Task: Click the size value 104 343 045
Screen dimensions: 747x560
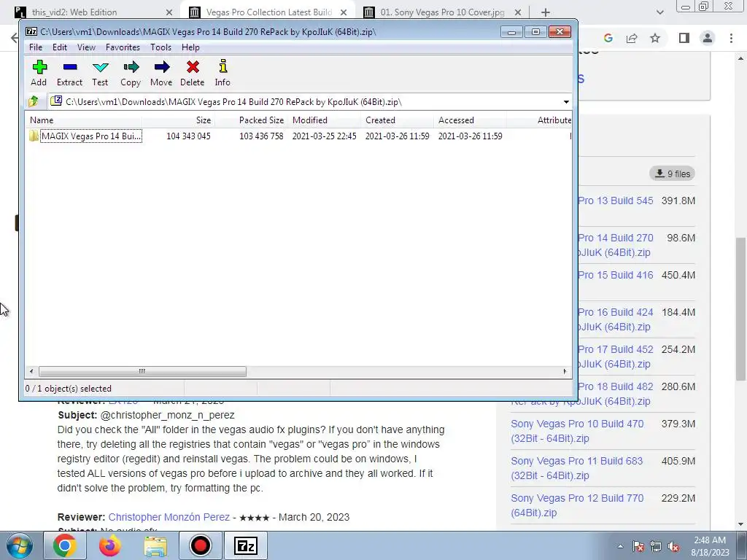Action: [x=188, y=136]
